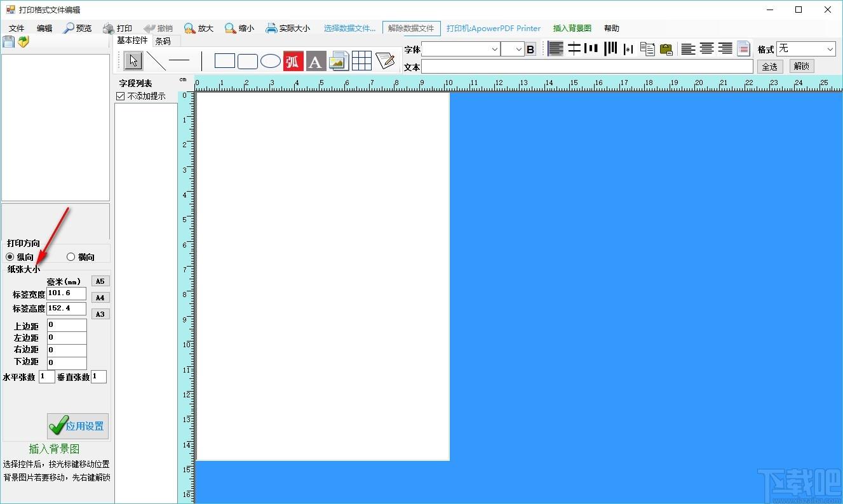Select the vertical line tool
This screenshot has height=504, width=843.
pos(201,61)
